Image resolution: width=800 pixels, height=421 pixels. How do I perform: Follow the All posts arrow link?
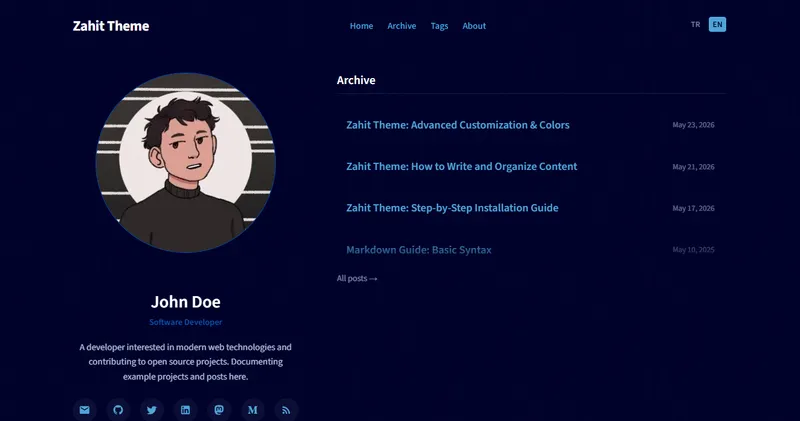pos(357,279)
